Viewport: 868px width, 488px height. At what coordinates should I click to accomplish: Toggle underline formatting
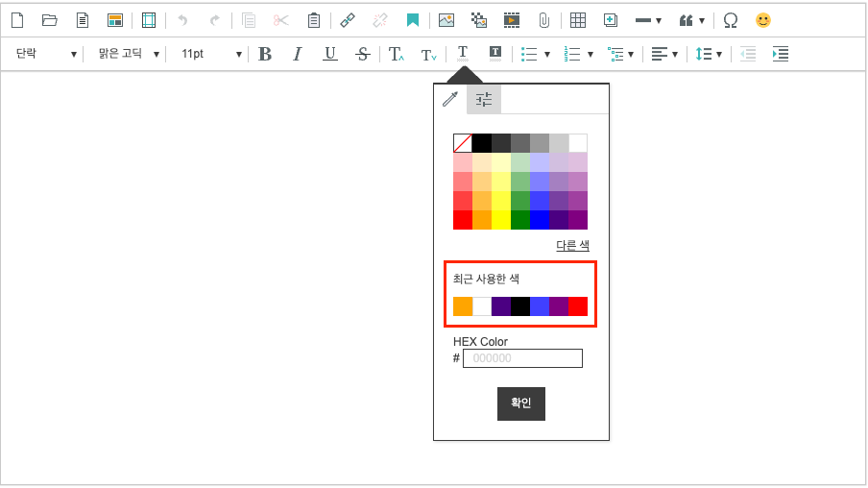point(329,54)
